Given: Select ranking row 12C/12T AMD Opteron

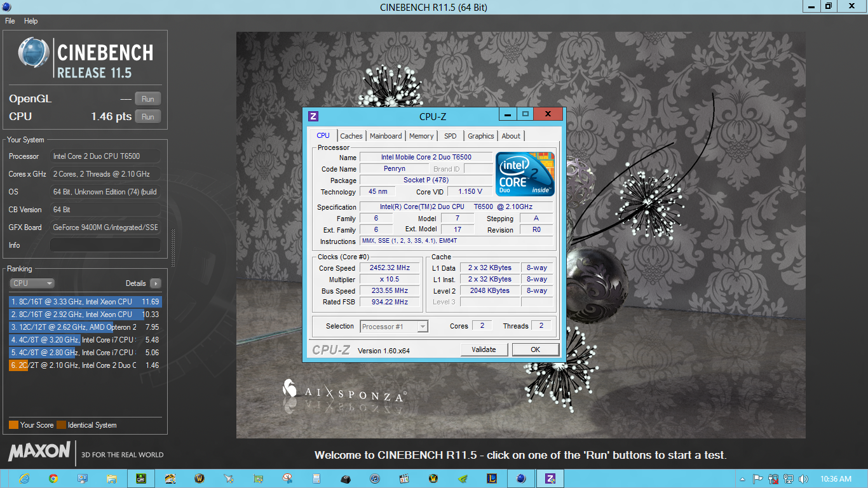Looking at the screenshot, I should [x=85, y=327].
